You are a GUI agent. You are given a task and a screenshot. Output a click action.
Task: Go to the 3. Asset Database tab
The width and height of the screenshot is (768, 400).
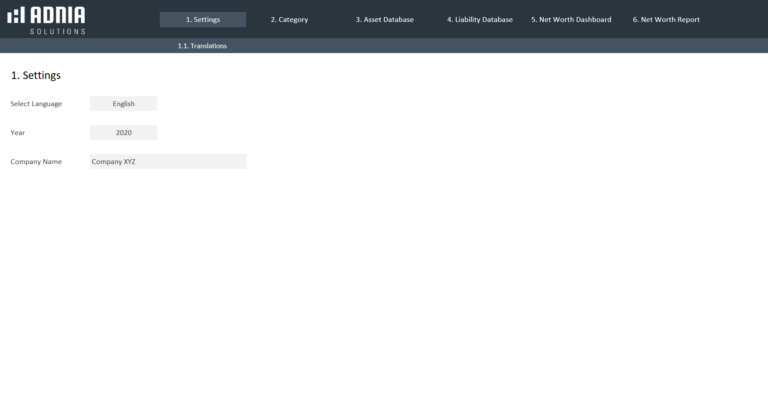pos(384,20)
